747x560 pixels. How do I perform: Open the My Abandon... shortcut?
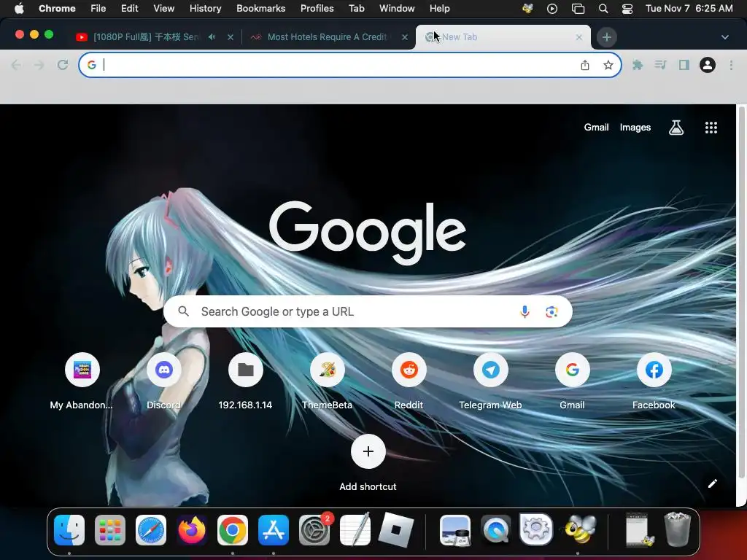pyautogui.click(x=82, y=381)
